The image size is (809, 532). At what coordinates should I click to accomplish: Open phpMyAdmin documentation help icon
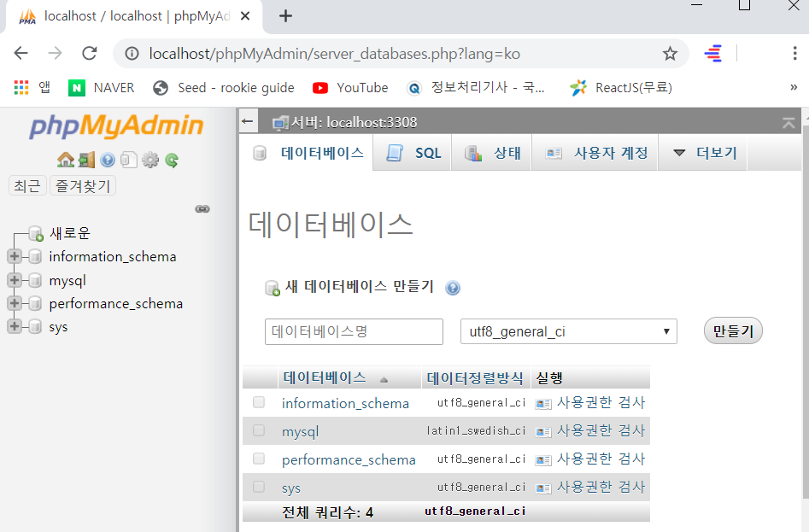coord(108,161)
